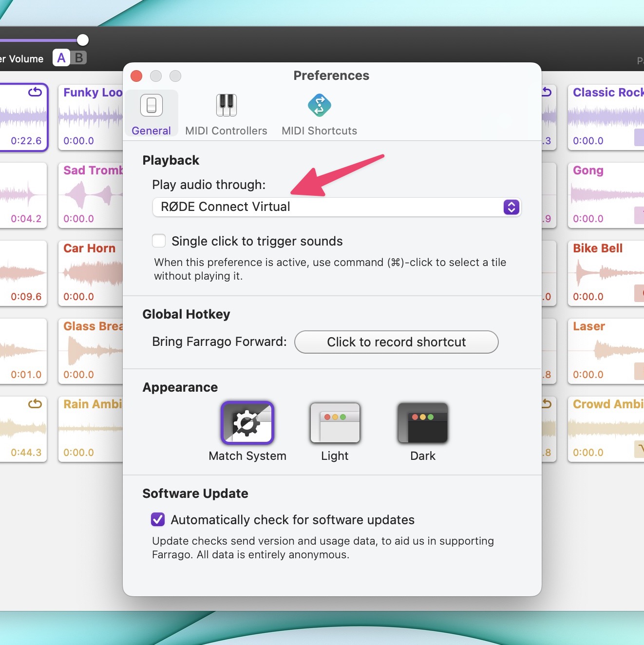Click the Global Hotkey heading
Viewport: 644px width, 645px height.
point(186,314)
